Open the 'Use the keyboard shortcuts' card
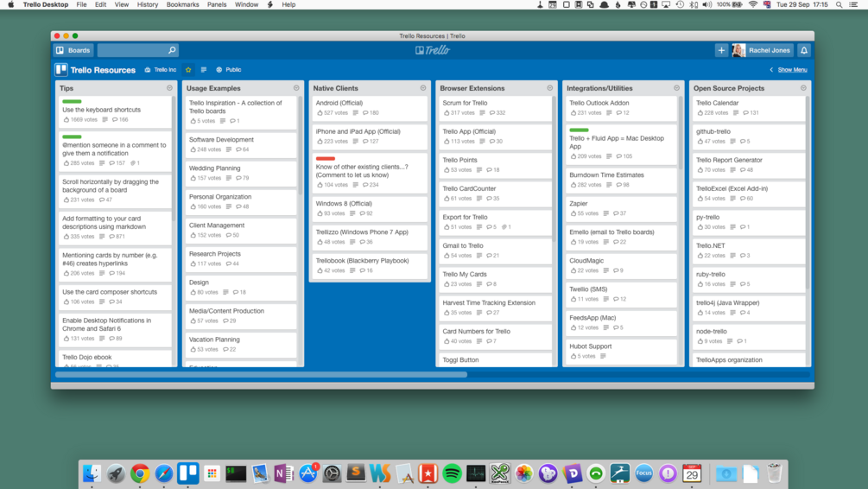Viewport: 868px width, 489px height. coord(115,112)
